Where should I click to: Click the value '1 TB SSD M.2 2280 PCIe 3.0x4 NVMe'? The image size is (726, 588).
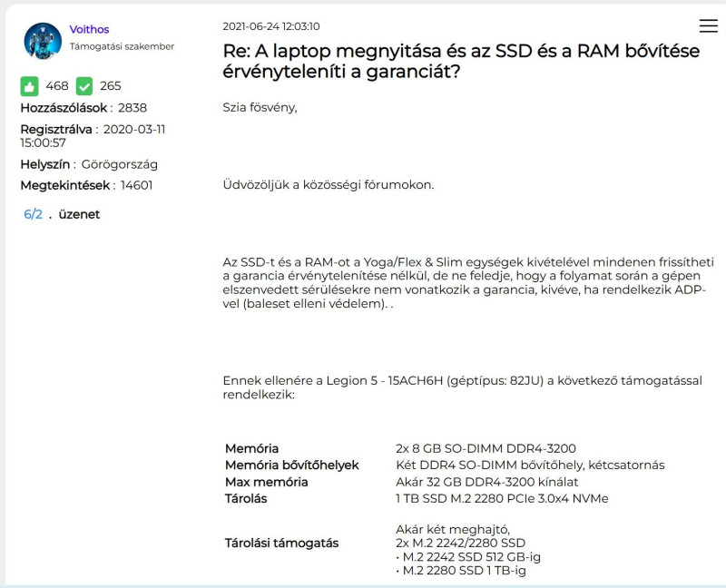[x=502, y=499]
